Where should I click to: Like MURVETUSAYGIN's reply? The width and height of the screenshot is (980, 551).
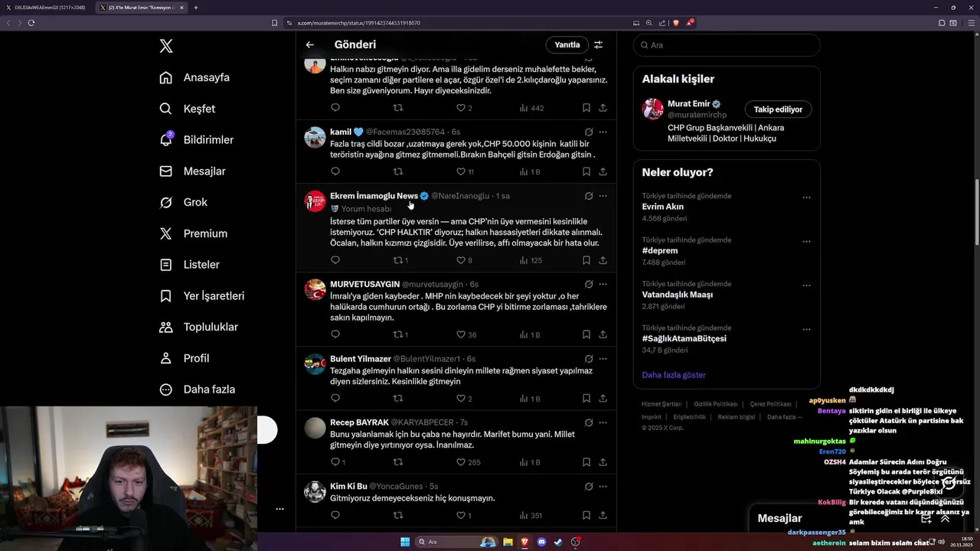461,334
